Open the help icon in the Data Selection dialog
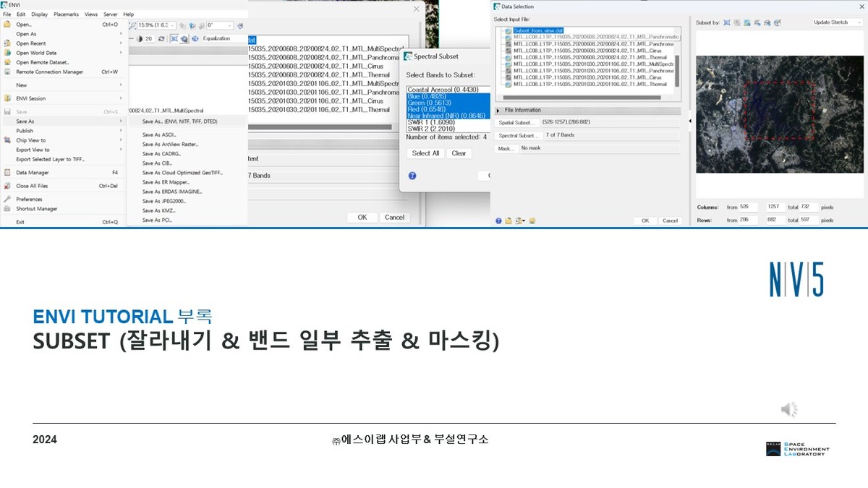 (498, 220)
